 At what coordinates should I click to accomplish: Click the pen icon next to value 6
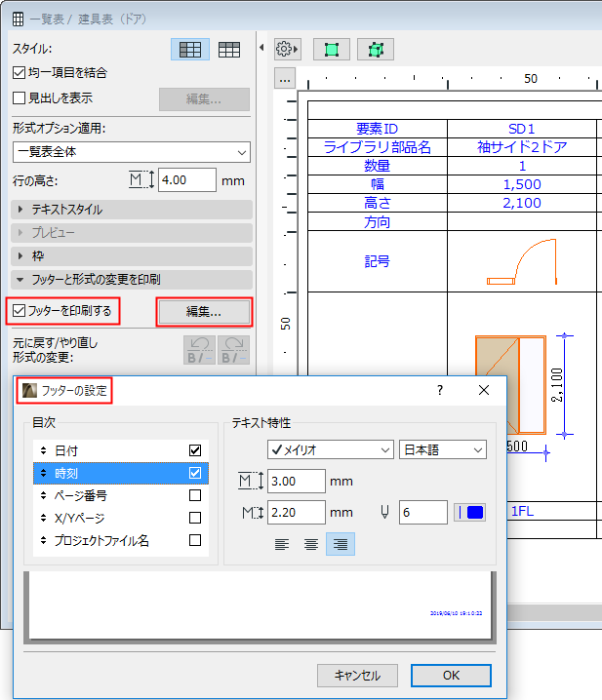point(384,512)
